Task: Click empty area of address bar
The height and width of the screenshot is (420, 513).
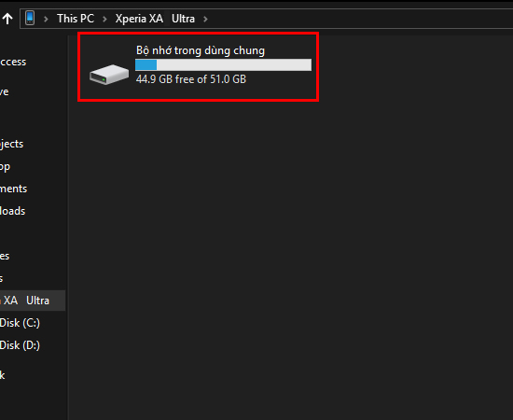Action: [x=360, y=19]
